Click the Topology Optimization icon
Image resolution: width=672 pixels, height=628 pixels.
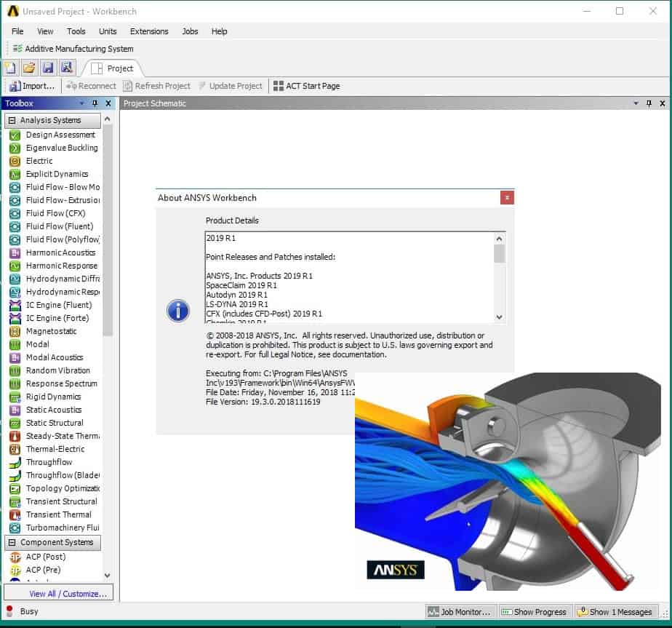click(x=15, y=488)
